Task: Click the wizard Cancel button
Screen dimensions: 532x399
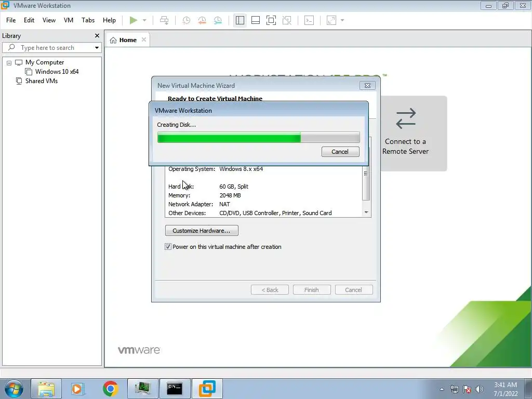Action: tap(353, 290)
